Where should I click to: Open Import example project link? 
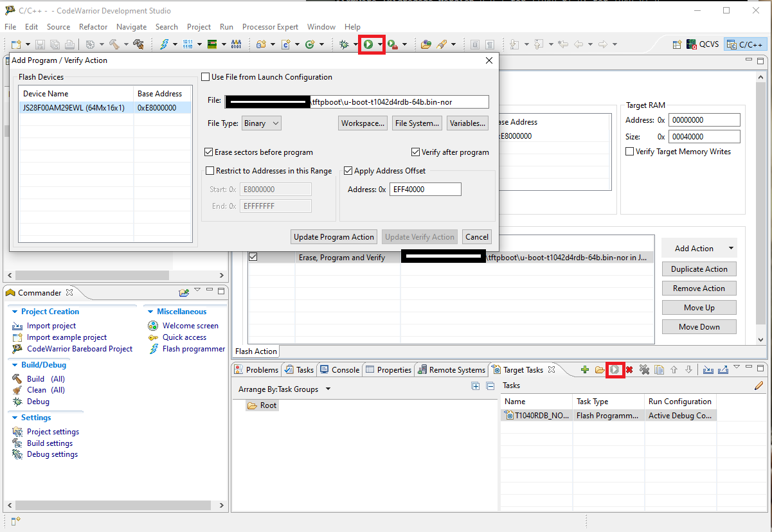(67, 337)
